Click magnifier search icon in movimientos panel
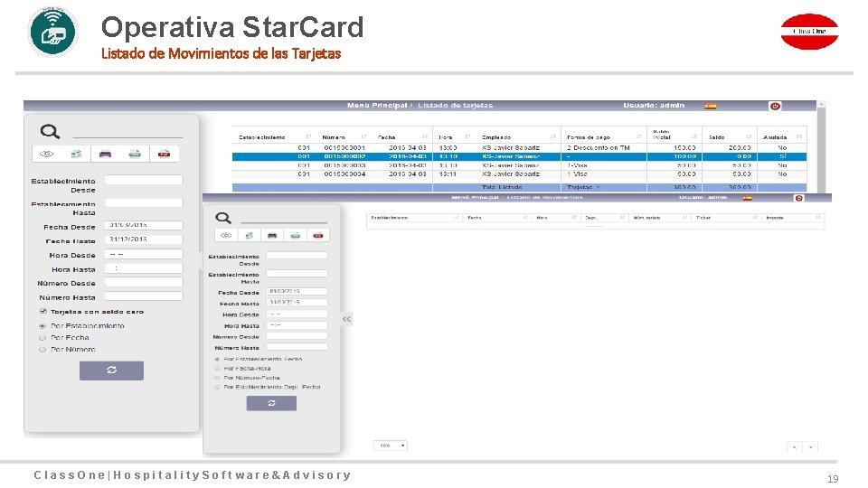This screenshot has height=488, width=868. coord(223,218)
